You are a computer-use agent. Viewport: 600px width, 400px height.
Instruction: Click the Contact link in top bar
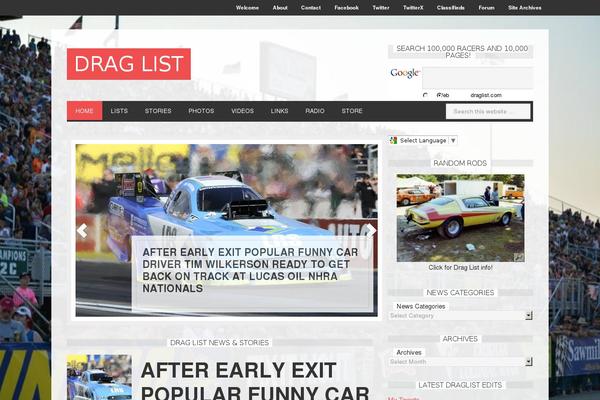pos(311,8)
